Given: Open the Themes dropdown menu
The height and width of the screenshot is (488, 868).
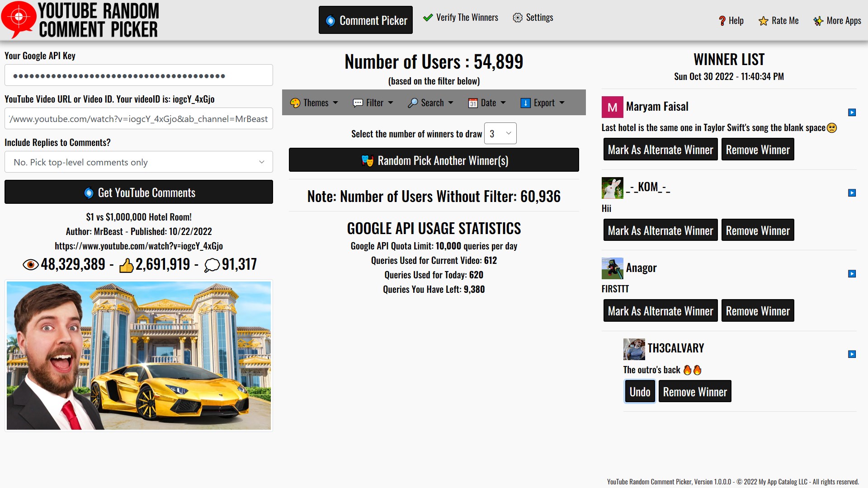Looking at the screenshot, I should pos(314,103).
